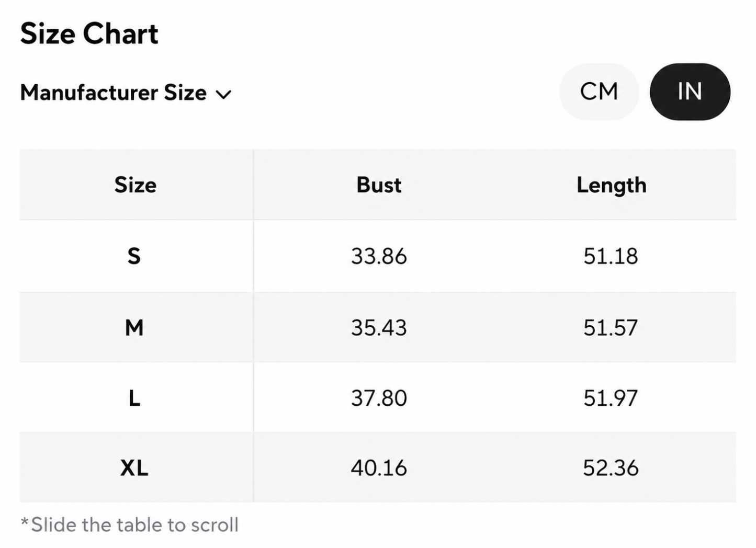Select the S size row label
This screenshot has height=548, width=756.
(134, 256)
